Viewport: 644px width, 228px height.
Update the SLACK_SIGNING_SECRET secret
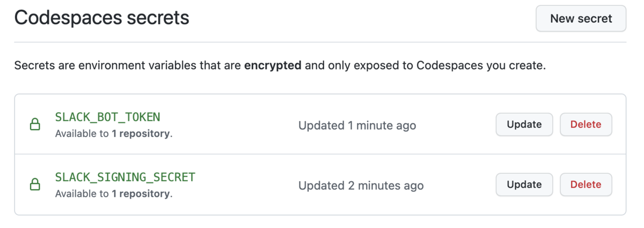[524, 184]
